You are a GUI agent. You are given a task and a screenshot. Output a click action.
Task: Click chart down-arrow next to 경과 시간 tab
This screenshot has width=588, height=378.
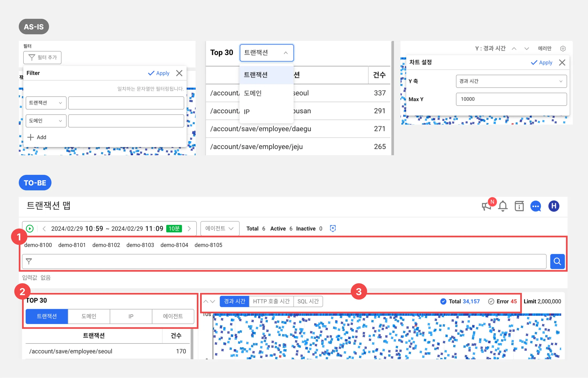213,301
